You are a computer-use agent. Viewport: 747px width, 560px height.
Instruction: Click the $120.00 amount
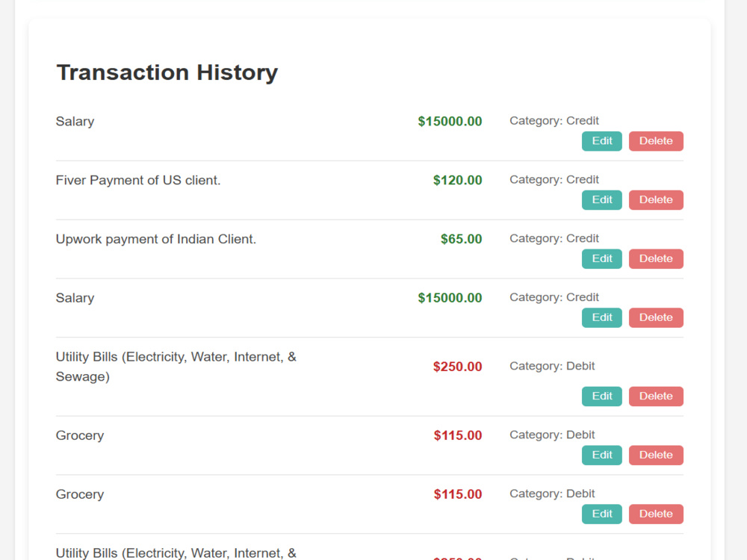tap(457, 180)
